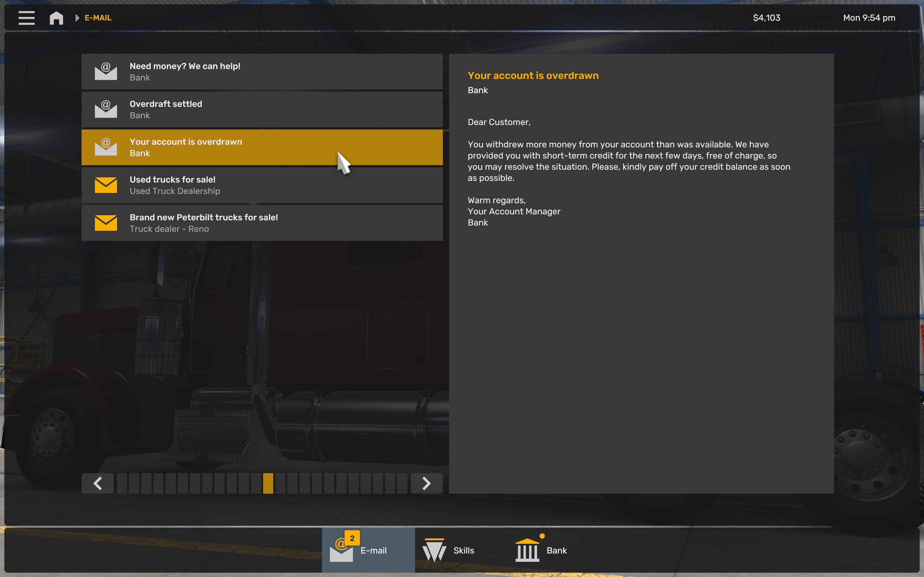This screenshot has width=924, height=577.
Task: Open 'Brand new Peterbilt trucks for sale!' email
Action: coord(262,223)
